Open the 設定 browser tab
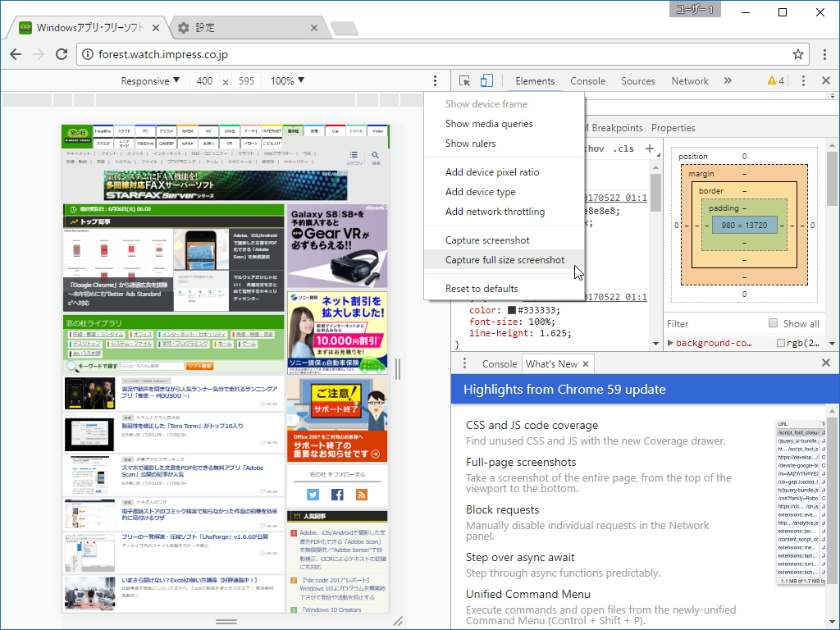Screen dimensions: 840x630 tap(246, 28)
